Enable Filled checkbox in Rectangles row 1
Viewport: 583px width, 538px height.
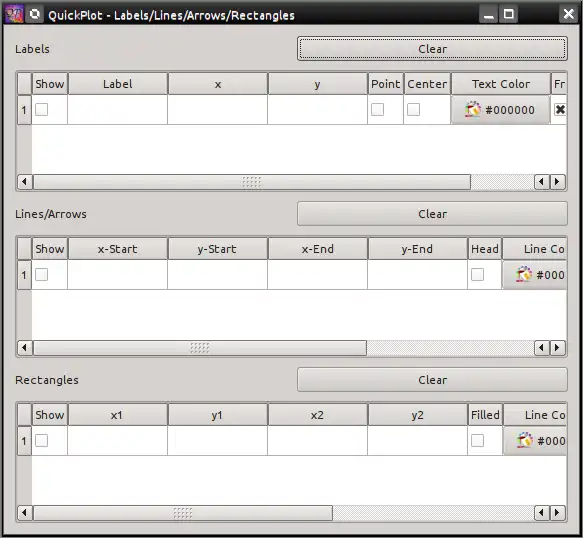click(477, 441)
